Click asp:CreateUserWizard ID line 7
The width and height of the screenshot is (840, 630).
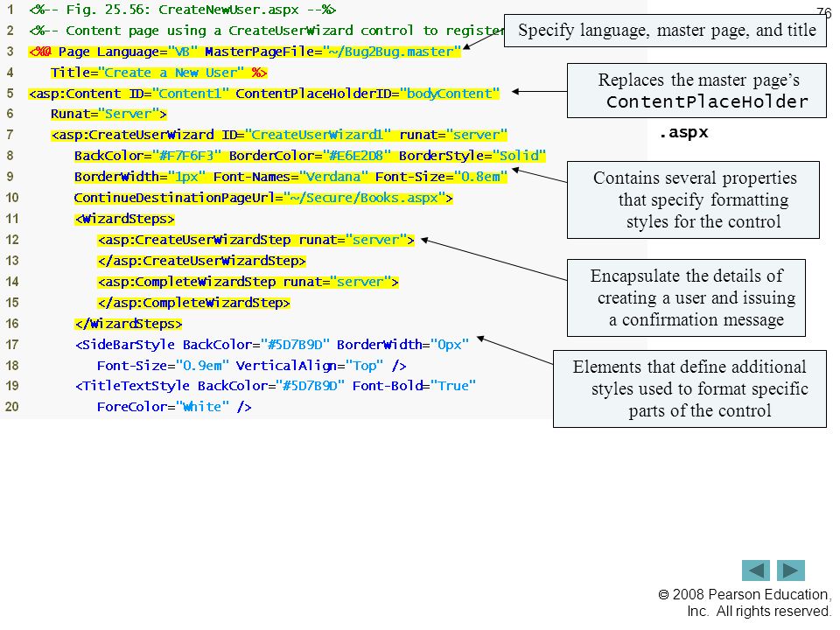tap(279, 135)
